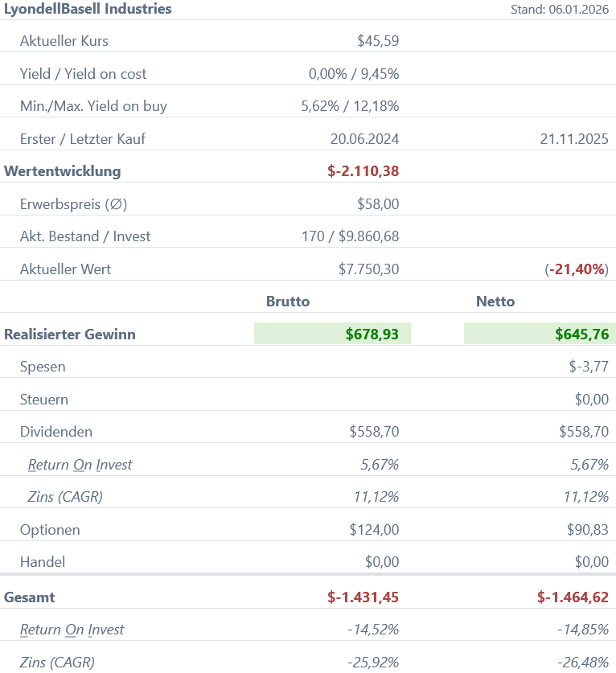Screen dimensions: 616x673
Task: Click the last purchase date 21.11.2025
Action: click(574, 139)
